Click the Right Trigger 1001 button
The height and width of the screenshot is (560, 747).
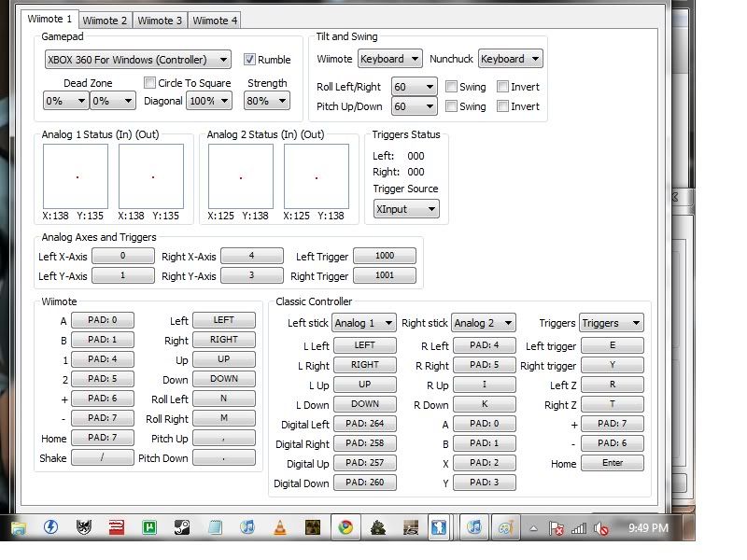[385, 275]
